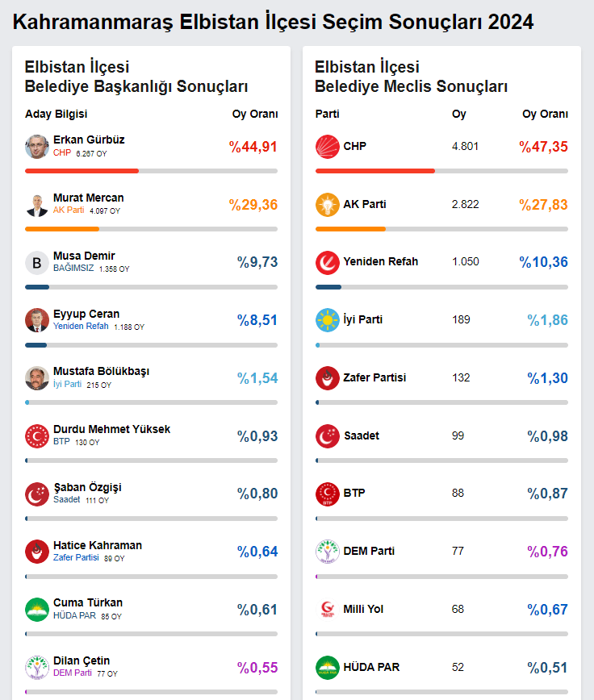Click the Parti column header
This screenshot has width=594, height=700.
point(327,114)
